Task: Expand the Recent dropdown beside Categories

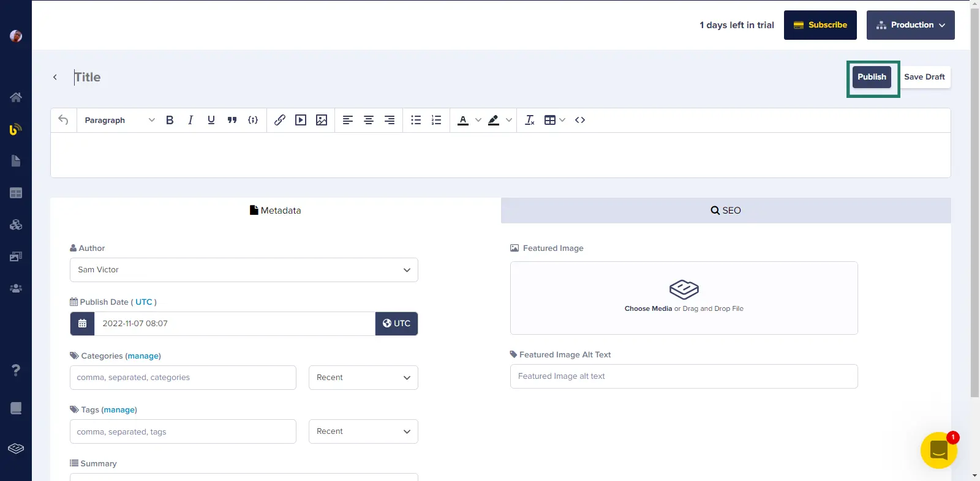Action: [363, 378]
